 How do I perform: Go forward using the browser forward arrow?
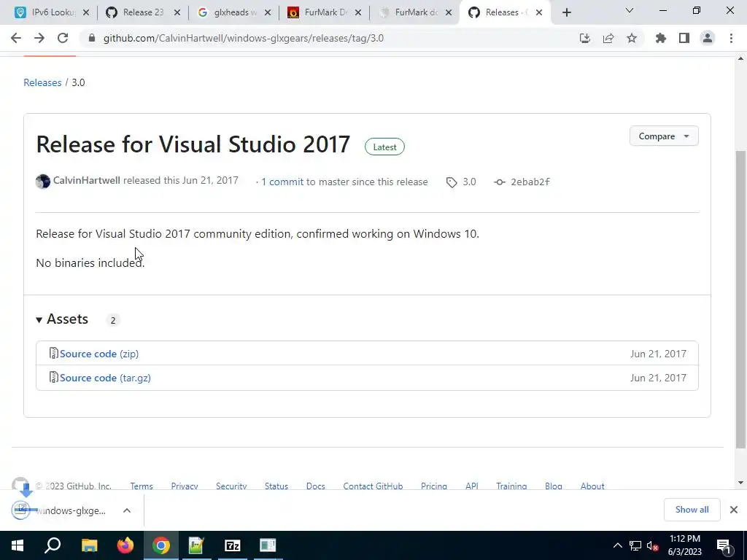coord(39,38)
